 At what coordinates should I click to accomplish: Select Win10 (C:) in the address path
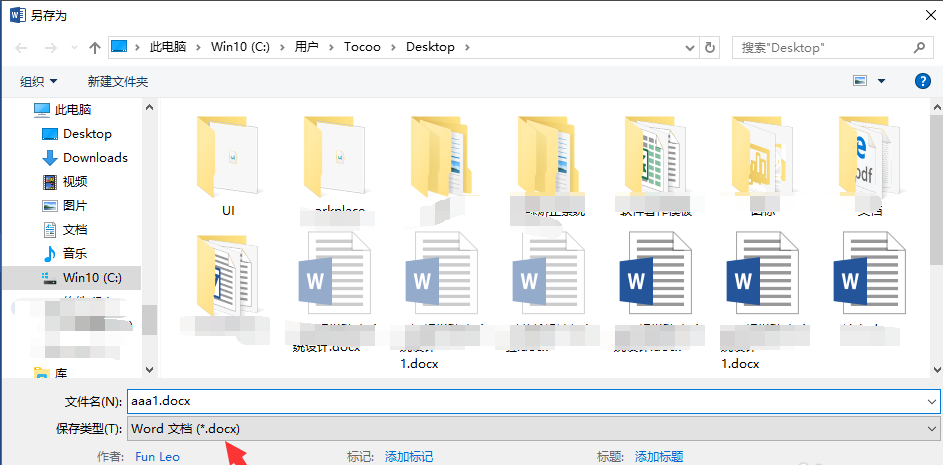tap(240, 47)
